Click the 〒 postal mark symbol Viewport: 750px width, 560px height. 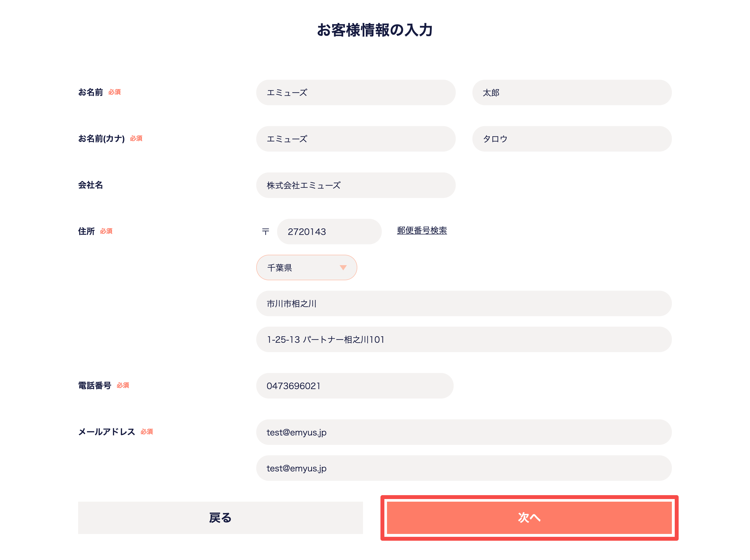click(x=265, y=232)
